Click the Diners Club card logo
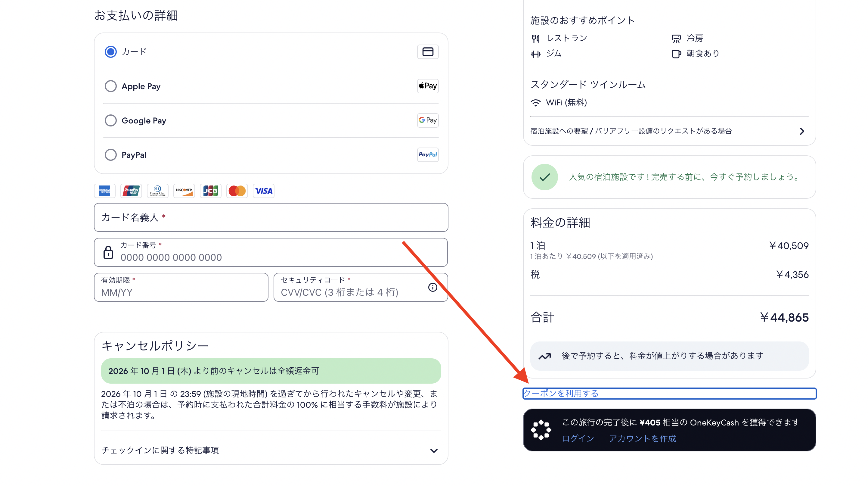The height and width of the screenshot is (486, 868). 157,191
